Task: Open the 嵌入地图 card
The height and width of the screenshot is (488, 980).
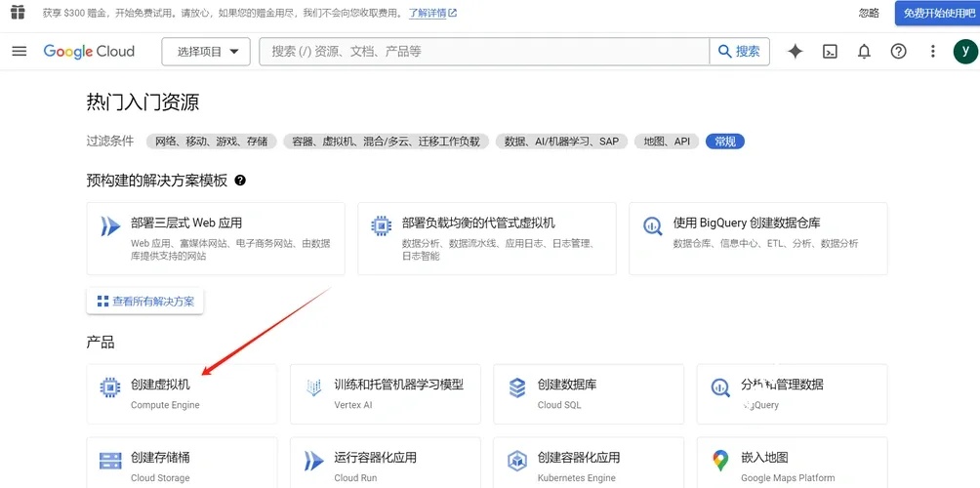Action: pos(792,463)
